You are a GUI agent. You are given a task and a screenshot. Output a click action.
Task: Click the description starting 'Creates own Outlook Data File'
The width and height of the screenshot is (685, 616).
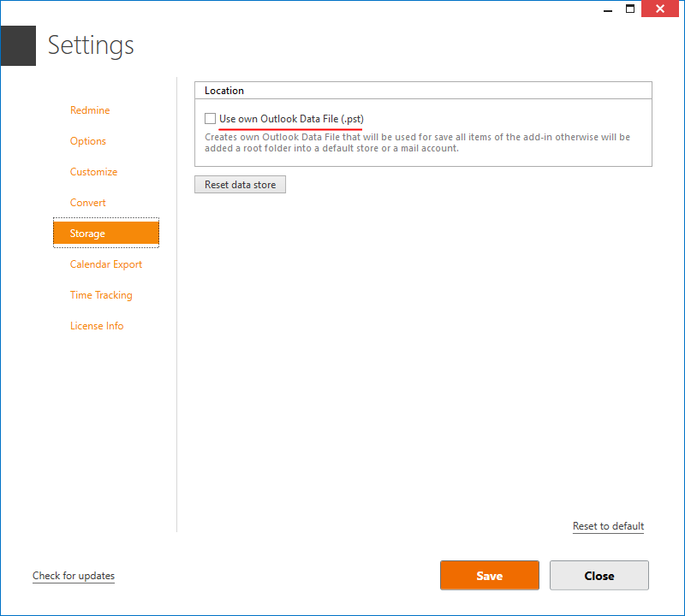(x=417, y=143)
